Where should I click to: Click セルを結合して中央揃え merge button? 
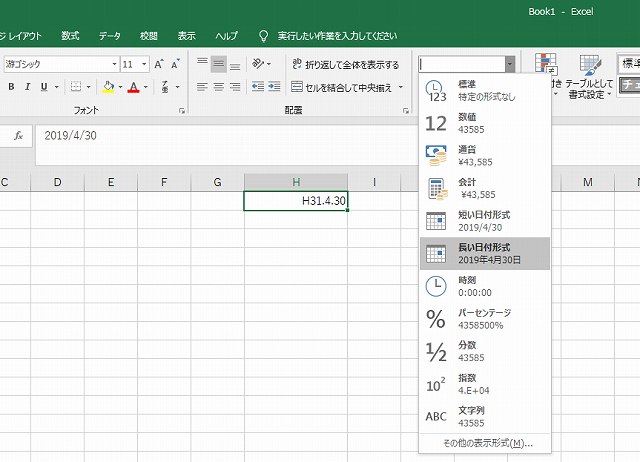(x=342, y=87)
